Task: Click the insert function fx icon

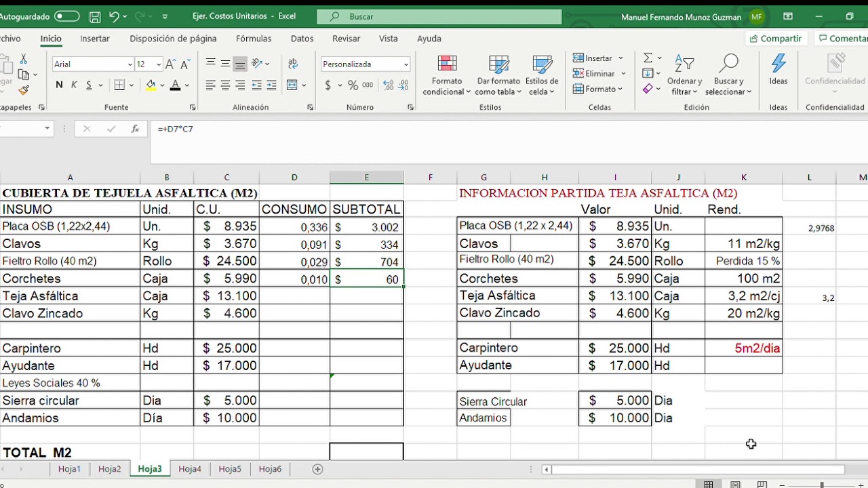Action: coord(135,128)
